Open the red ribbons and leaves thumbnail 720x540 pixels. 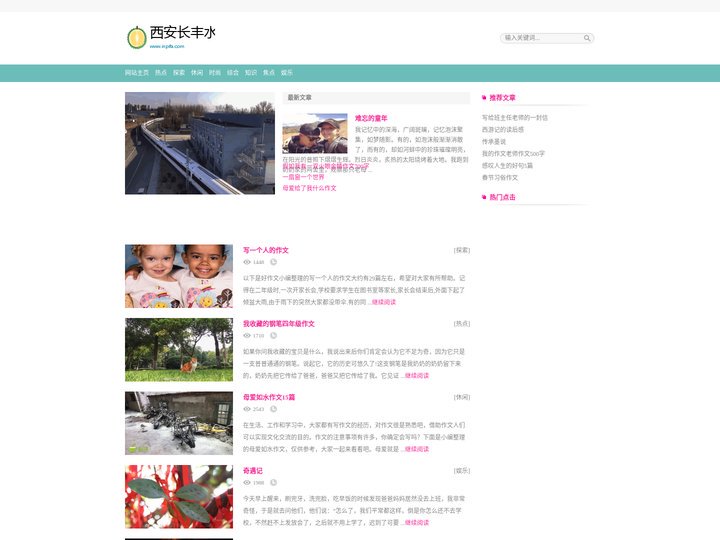(x=179, y=496)
